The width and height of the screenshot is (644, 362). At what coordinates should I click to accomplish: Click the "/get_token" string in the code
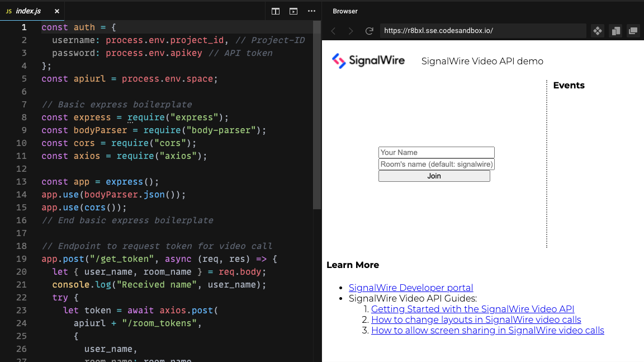point(122,259)
